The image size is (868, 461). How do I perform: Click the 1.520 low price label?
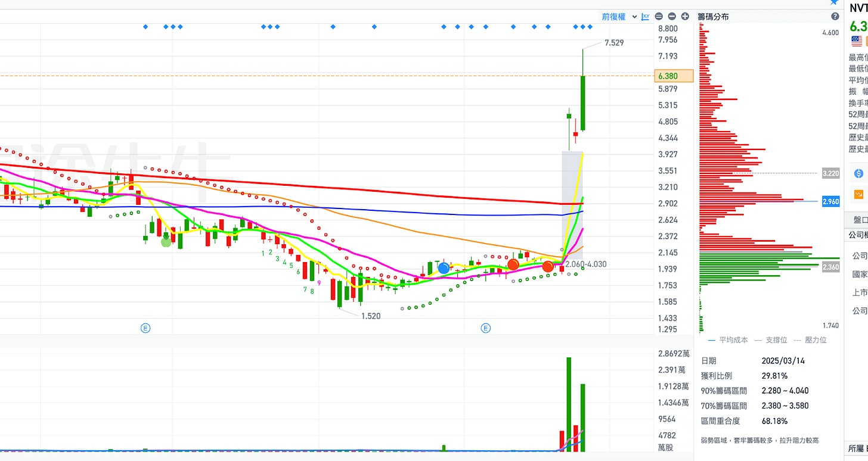(x=370, y=316)
